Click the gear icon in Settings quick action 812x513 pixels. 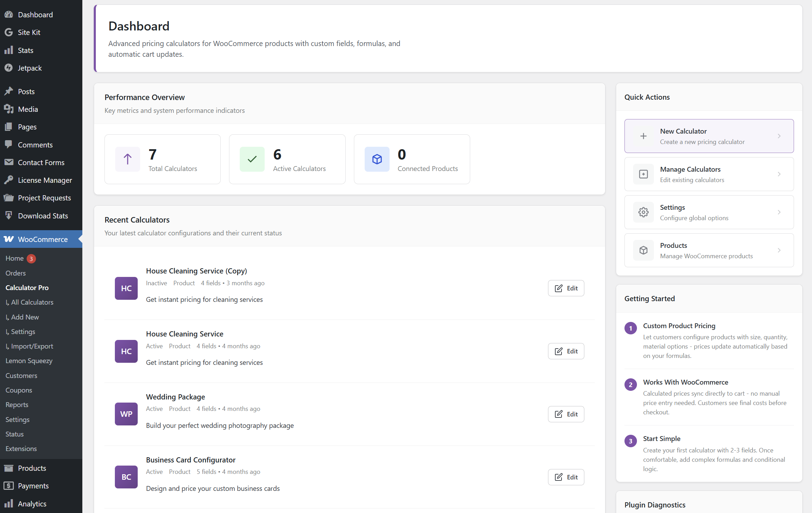click(x=643, y=212)
